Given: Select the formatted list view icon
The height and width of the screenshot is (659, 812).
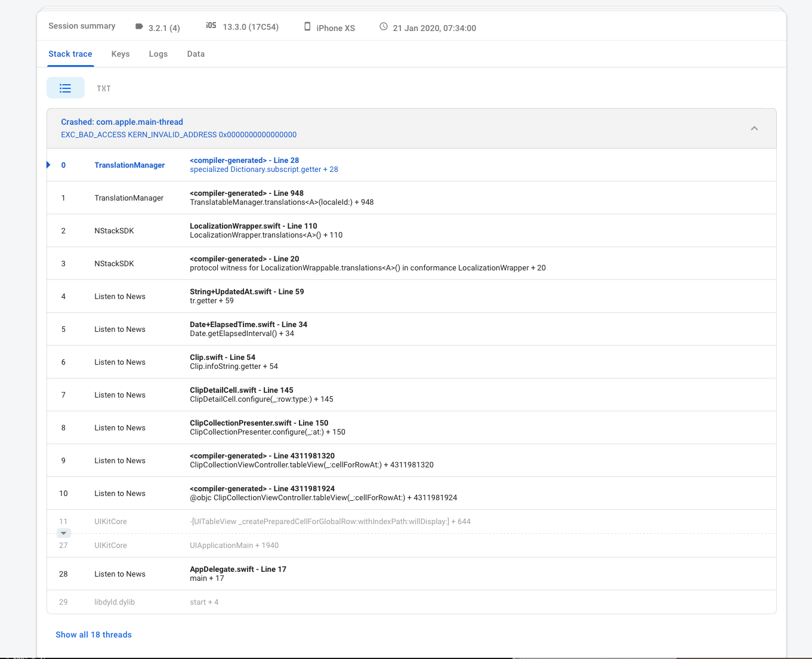Looking at the screenshot, I should click(x=65, y=88).
